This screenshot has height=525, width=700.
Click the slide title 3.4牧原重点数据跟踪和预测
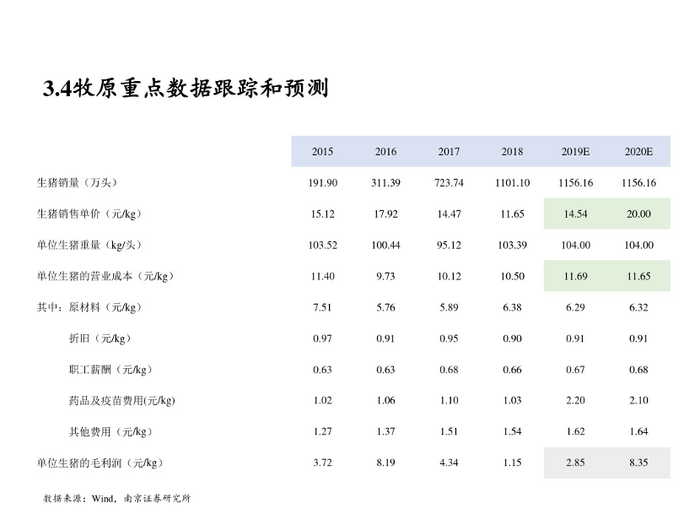click(186, 88)
